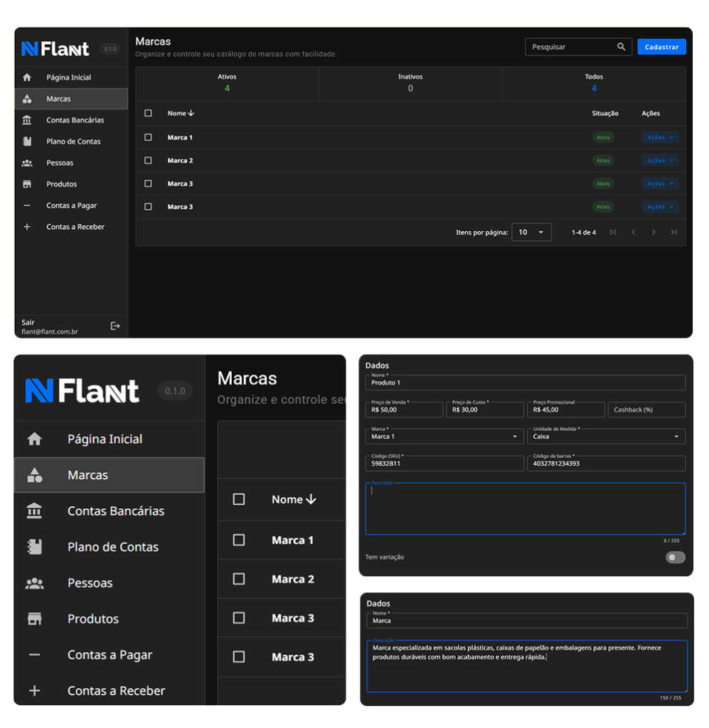709x728 pixels.
Task: Click the previous page arrow in pagination
Action: click(633, 232)
